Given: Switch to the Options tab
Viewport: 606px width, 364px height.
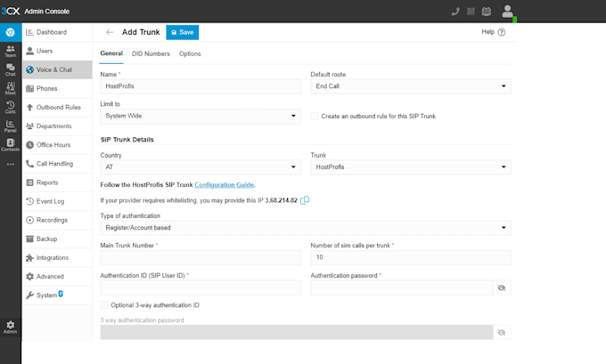Looking at the screenshot, I should point(190,53).
